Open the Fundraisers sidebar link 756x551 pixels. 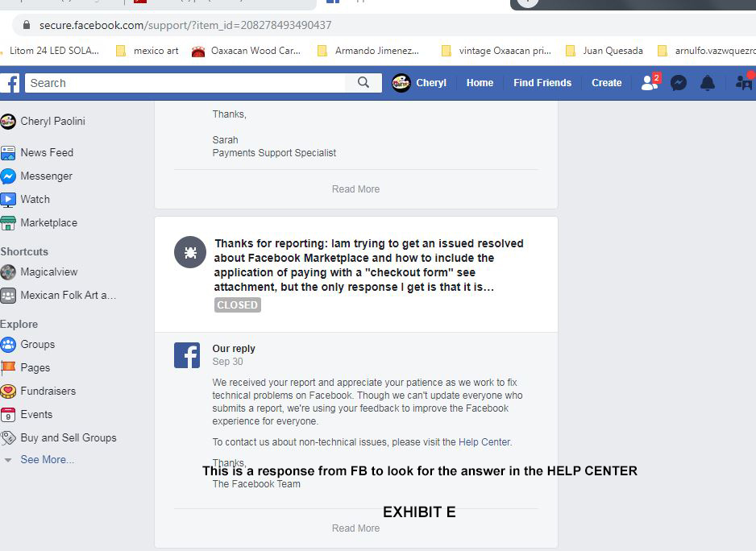[x=48, y=391]
